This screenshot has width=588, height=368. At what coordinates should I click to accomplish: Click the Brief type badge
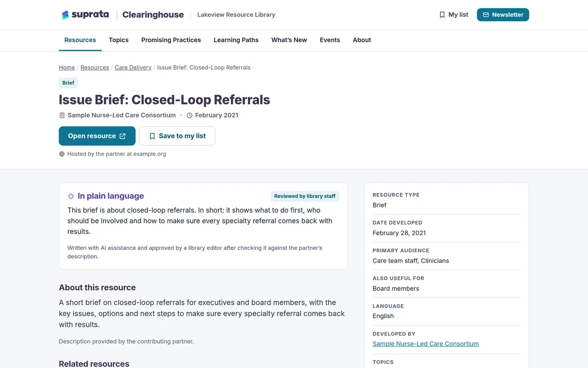(69, 83)
